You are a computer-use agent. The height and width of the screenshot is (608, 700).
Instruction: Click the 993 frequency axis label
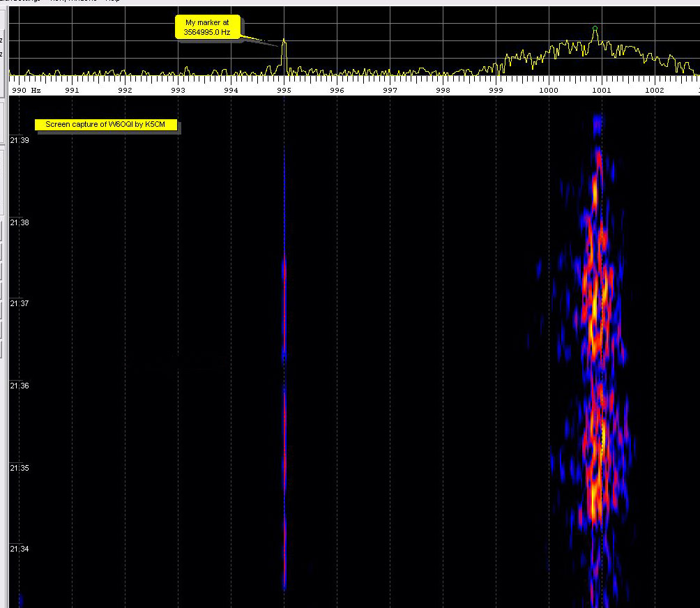(x=178, y=90)
